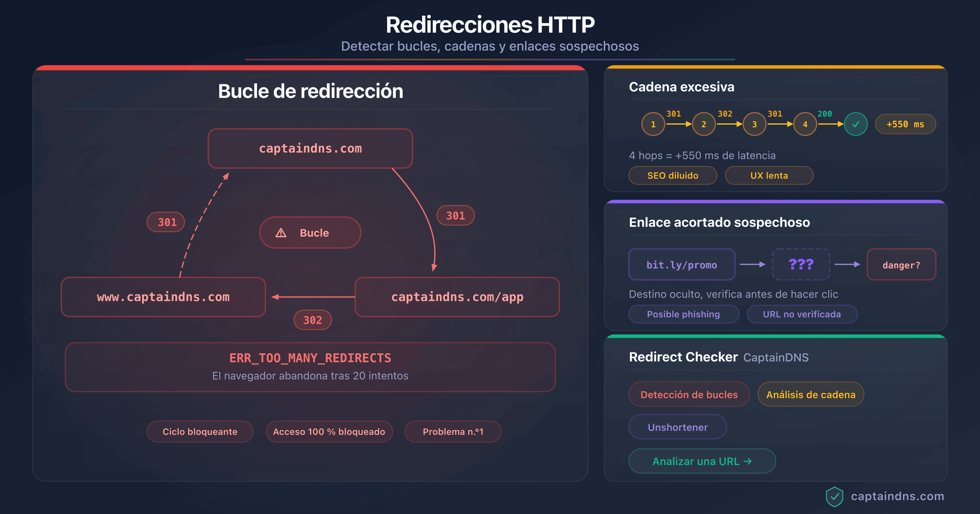980x514 pixels.
Task: Click the 301 badge beside solid curved arrow
Action: (455, 216)
